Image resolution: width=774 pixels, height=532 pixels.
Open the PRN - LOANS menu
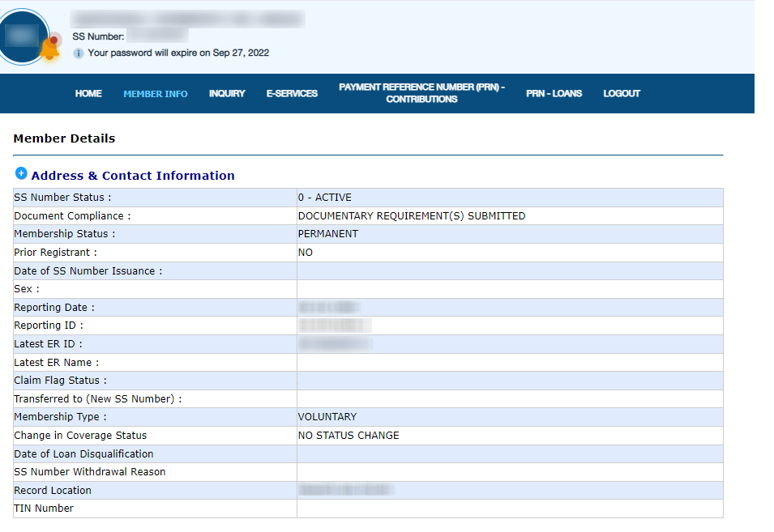pos(554,93)
